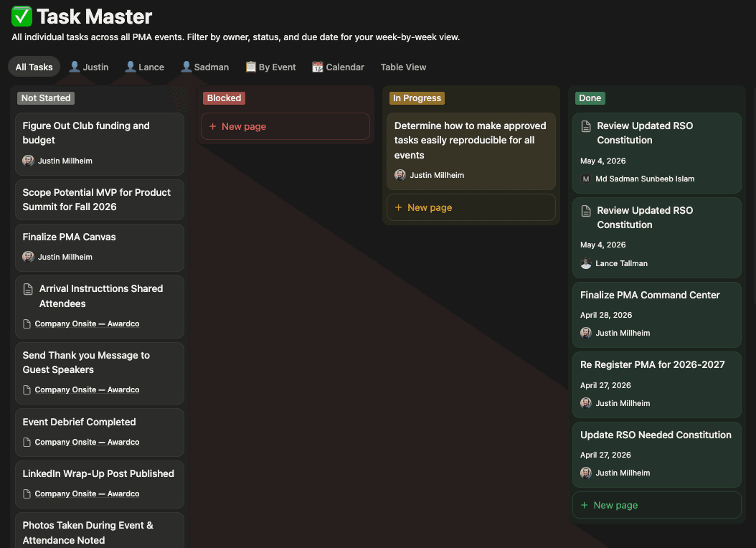Click page icon beside Awardco under Event Debrief Completed
Screen dimensions: 756x548
pyautogui.click(x=27, y=442)
